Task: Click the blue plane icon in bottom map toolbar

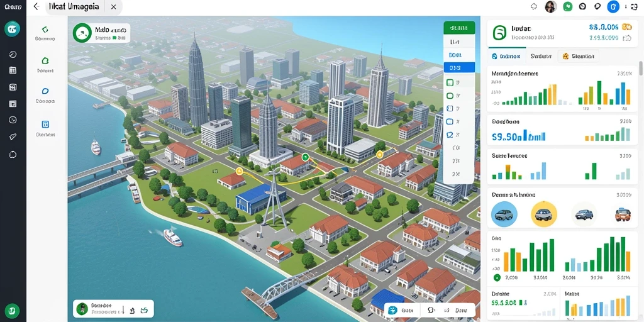Action: pyautogui.click(x=392, y=310)
